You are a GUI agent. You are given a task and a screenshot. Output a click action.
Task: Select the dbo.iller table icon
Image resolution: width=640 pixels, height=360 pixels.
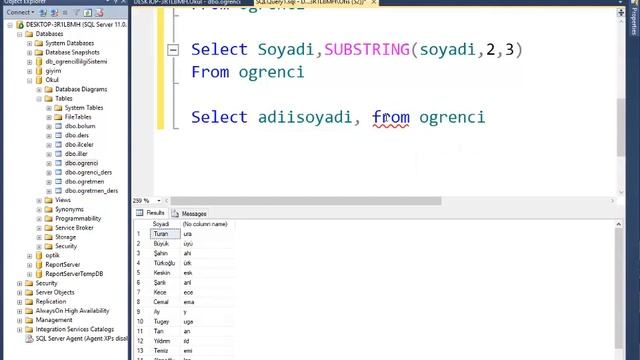58,153
